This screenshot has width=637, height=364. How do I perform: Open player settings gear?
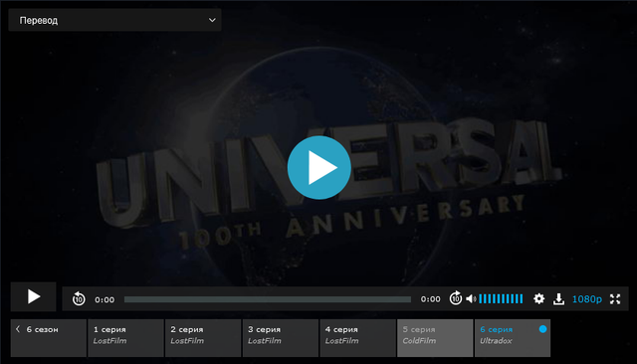point(538,299)
